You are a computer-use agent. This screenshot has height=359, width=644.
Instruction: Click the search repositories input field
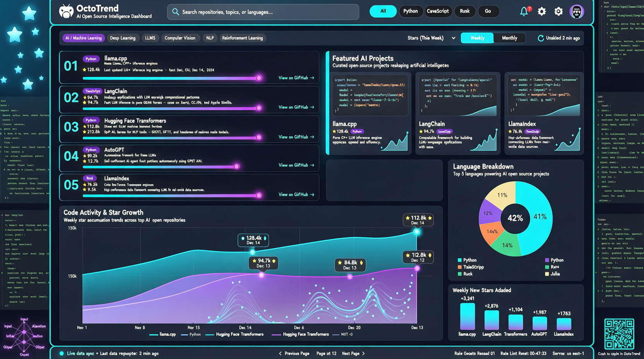[263, 12]
